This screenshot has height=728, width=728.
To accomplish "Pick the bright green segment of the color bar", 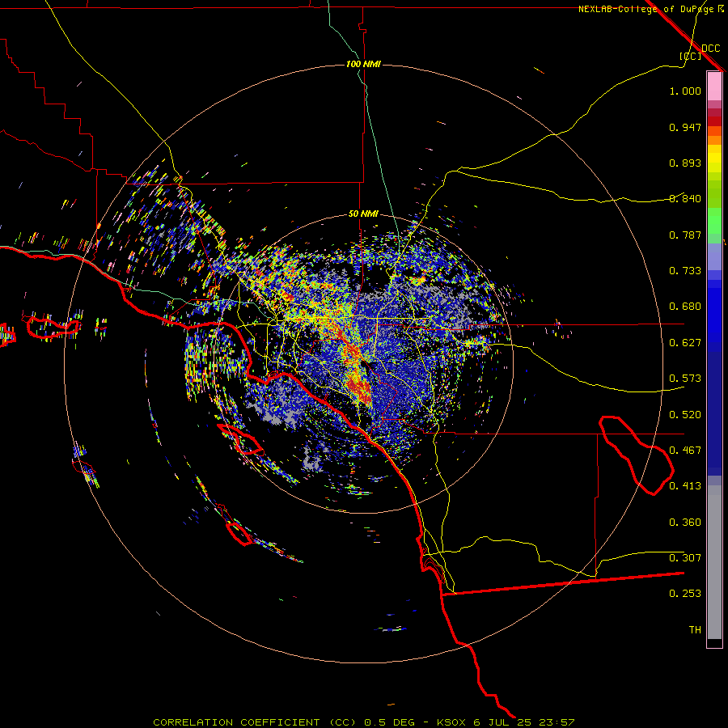I will (x=714, y=221).
